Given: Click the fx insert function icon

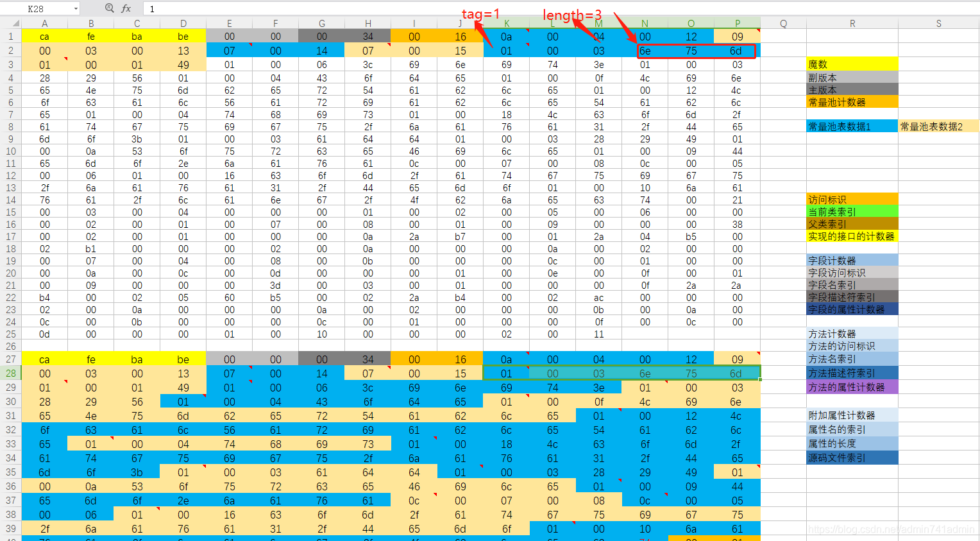Looking at the screenshot, I should pos(126,8).
